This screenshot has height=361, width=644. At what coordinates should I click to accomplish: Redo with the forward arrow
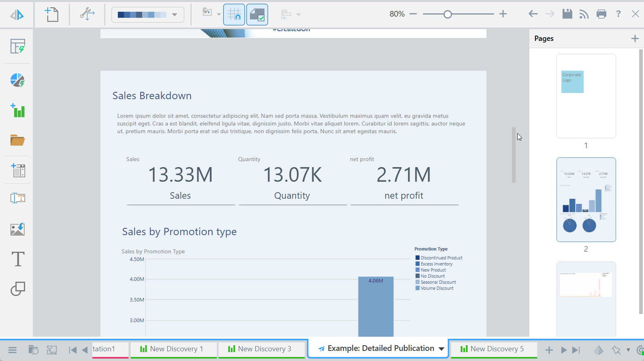pyautogui.click(x=550, y=14)
